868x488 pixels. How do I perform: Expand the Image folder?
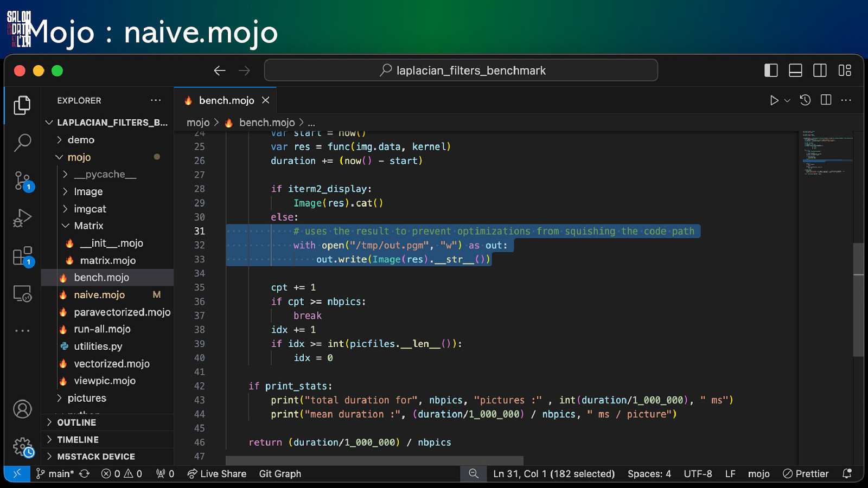pyautogui.click(x=107, y=191)
